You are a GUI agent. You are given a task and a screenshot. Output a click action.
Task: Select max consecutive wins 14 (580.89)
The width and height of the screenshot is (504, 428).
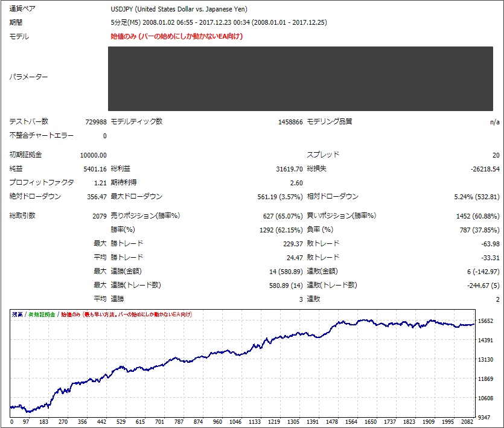[286, 272]
